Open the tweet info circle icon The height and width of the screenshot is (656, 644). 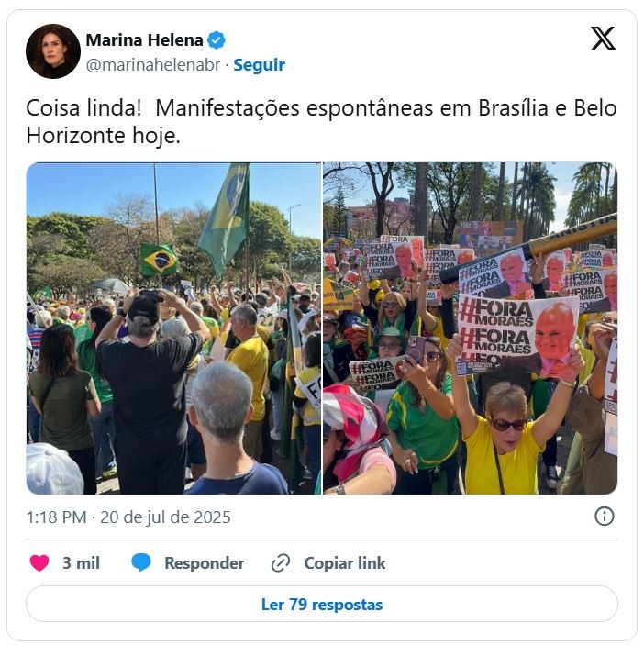coord(604,517)
